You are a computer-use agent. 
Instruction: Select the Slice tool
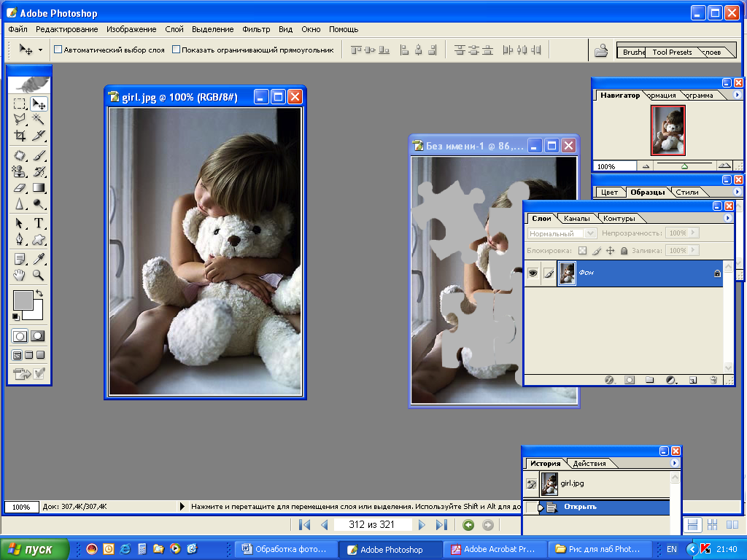click(x=38, y=135)
